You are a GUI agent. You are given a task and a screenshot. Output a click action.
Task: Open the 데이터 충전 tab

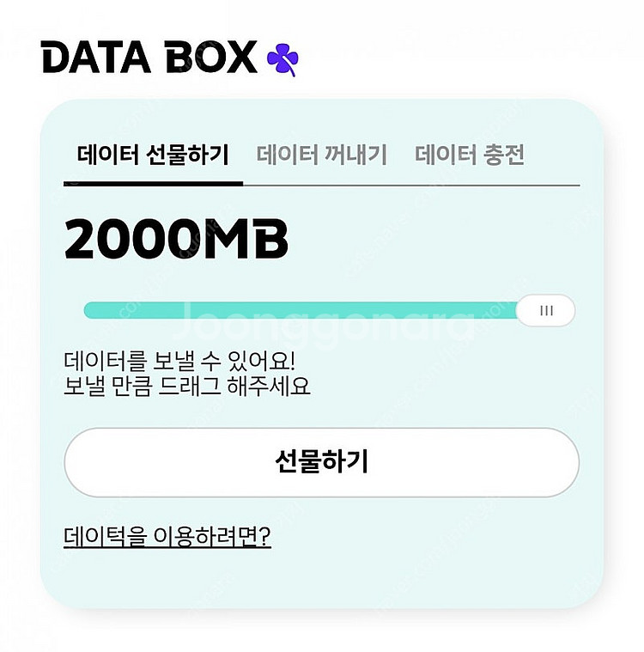[470, 155]
